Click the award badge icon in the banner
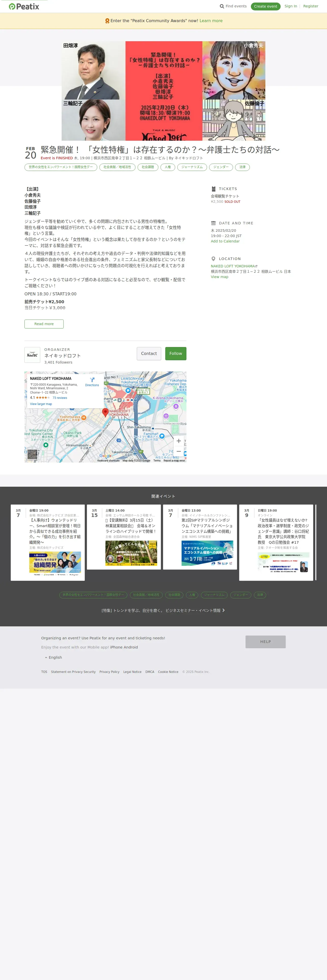 click(x=107, y=21)
